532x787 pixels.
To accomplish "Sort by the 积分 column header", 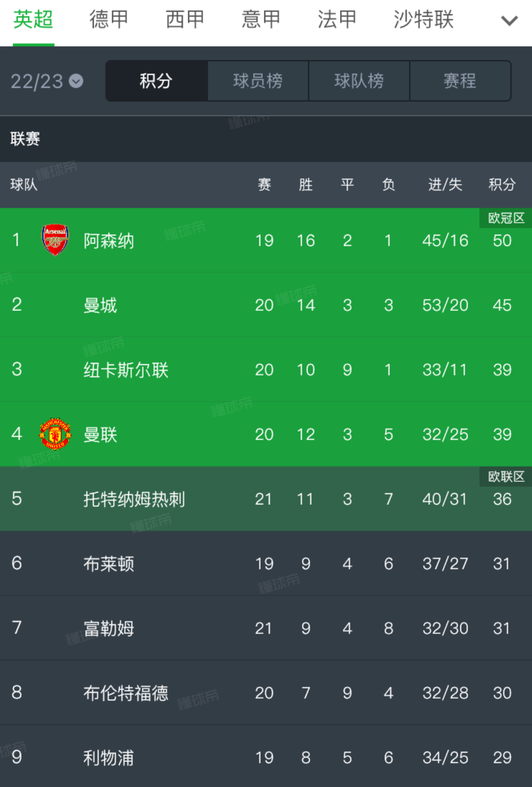I will click(502, 185).
